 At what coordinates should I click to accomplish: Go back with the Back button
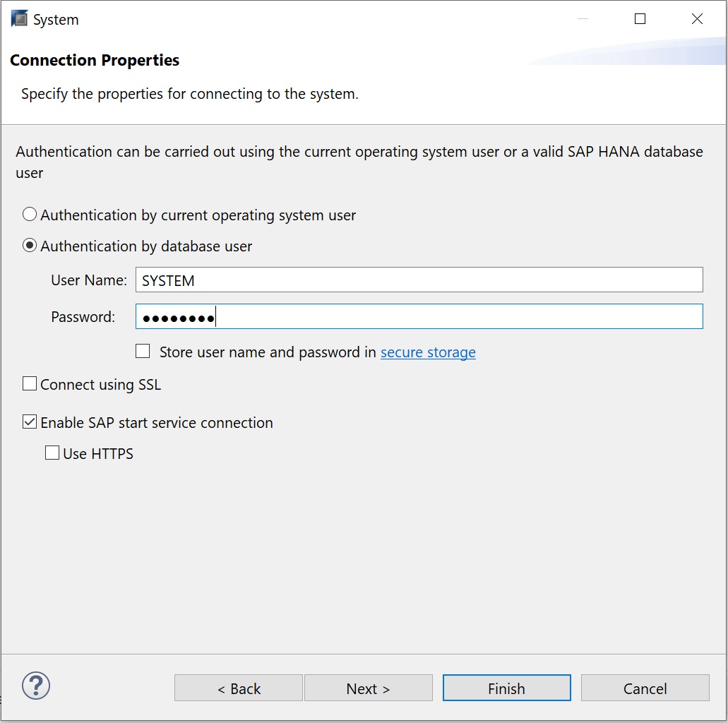click(x=239, y=688)
